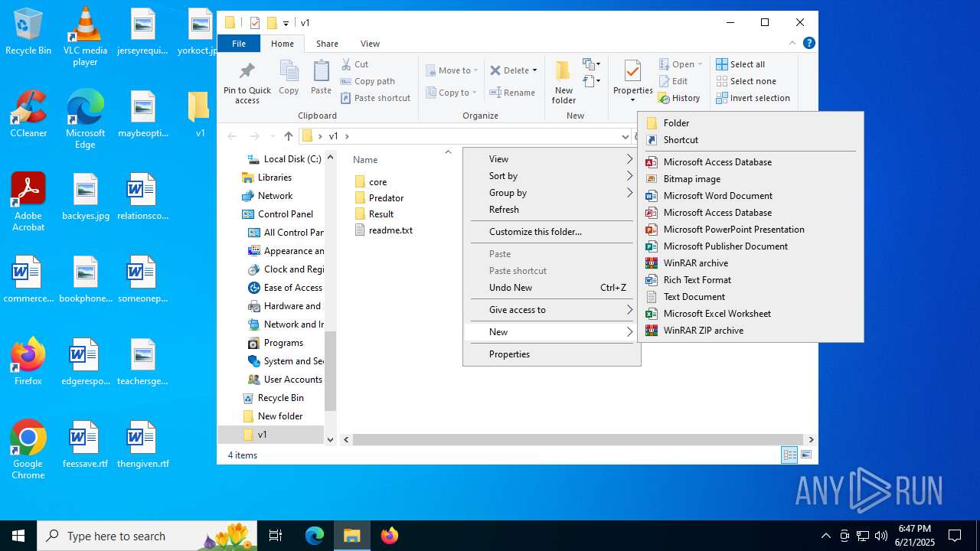Select the readme.txt file

(384, 230)
